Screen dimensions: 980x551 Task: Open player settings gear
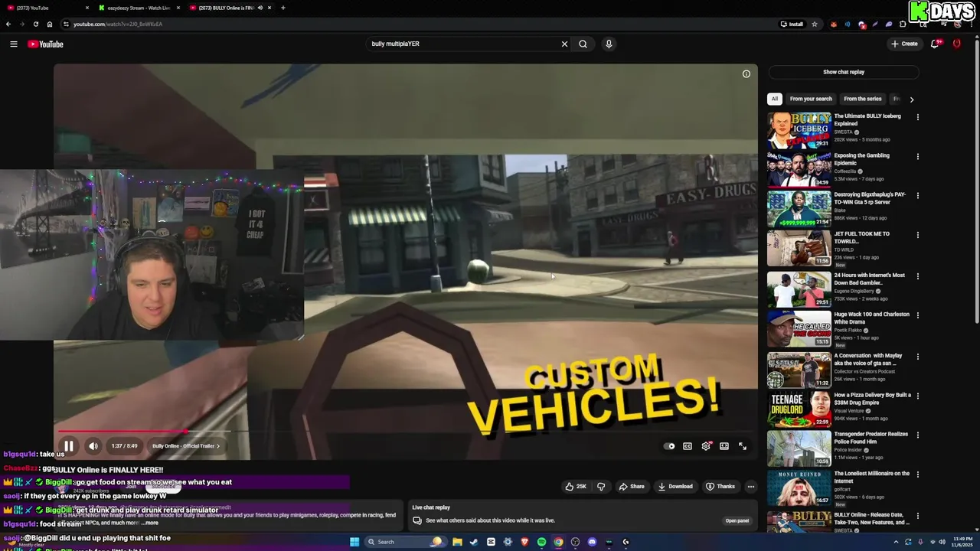(706, 446)
